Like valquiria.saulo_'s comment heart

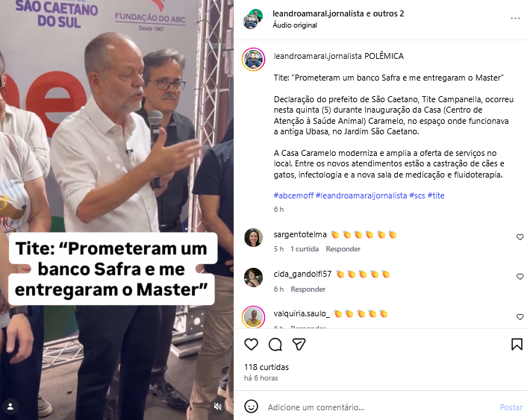[x=520, y=317]
